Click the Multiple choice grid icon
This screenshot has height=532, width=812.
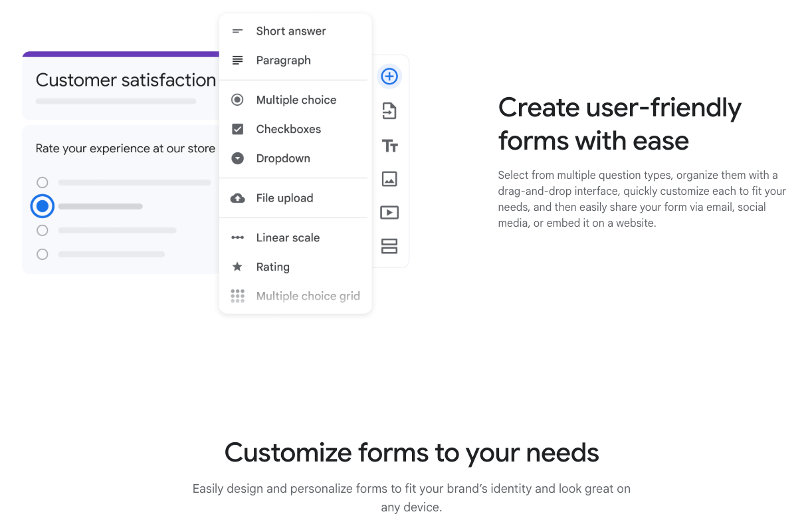pyautogui.click(x=237, y=295)
